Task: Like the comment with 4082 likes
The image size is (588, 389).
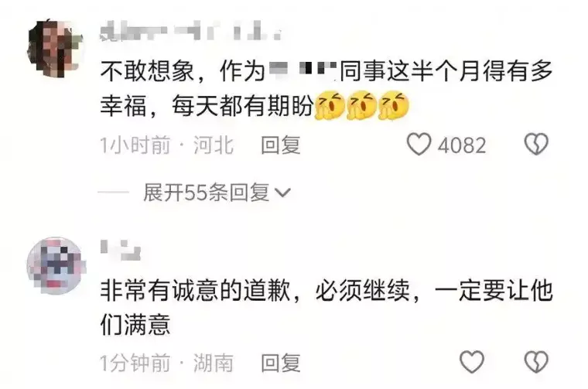Action: (x=419, y=145)
